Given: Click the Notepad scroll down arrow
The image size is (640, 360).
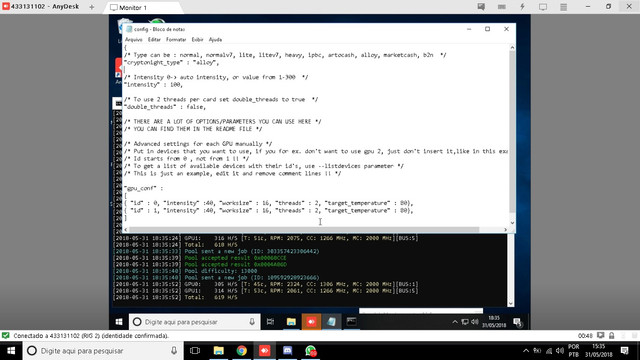Looking at the screenshot, I should [x=512, y=223].
